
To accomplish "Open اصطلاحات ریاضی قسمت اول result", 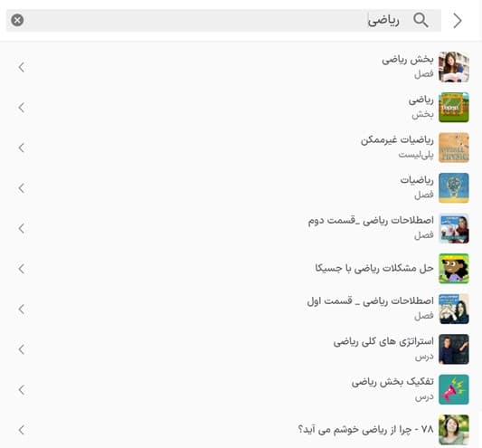I will [241, 309].
